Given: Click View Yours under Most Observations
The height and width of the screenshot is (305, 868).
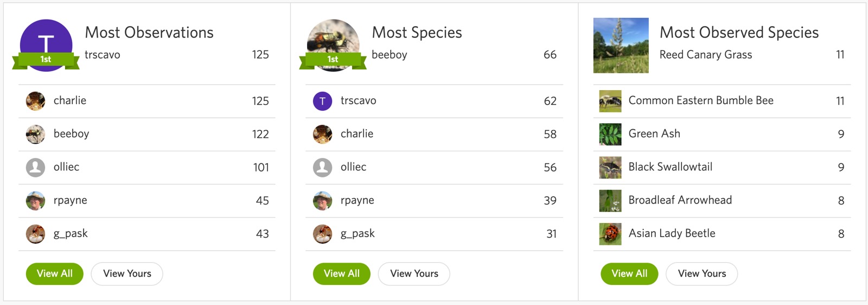Looking at the screenshot, I should click(127, 274).
